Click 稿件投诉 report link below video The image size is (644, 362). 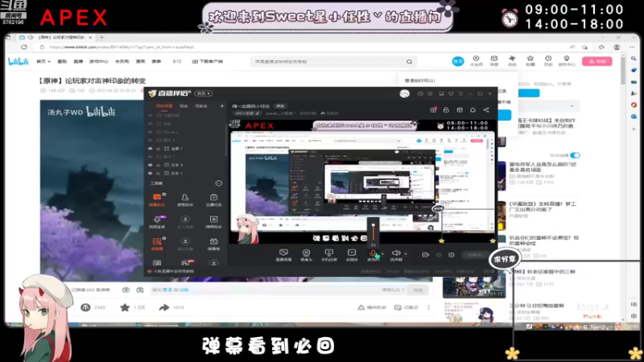[371, 307]
